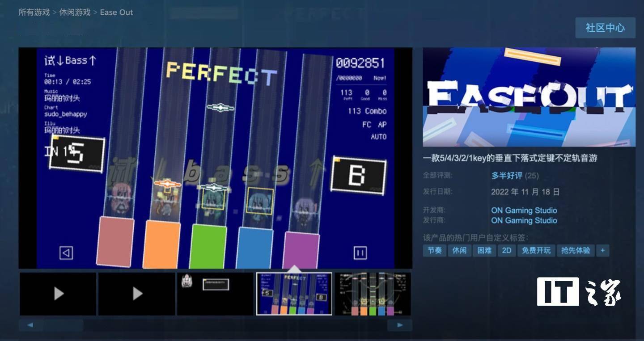This screenshot has height=341, width=644.
Task: Click the FC AP label
Action: 374,125
